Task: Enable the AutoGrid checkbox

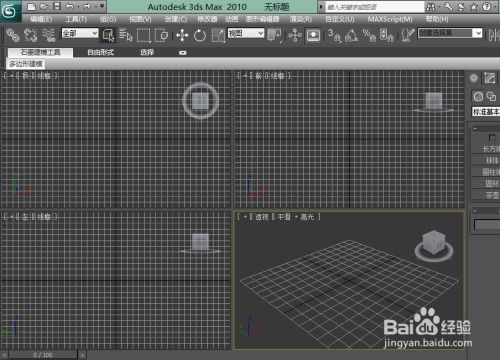Action: click(x=492, y=137)
